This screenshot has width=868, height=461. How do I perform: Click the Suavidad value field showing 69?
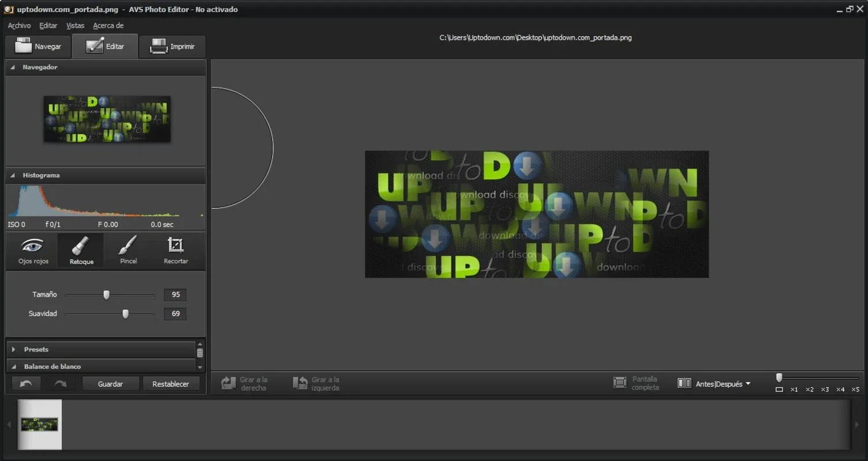[175, 313]
